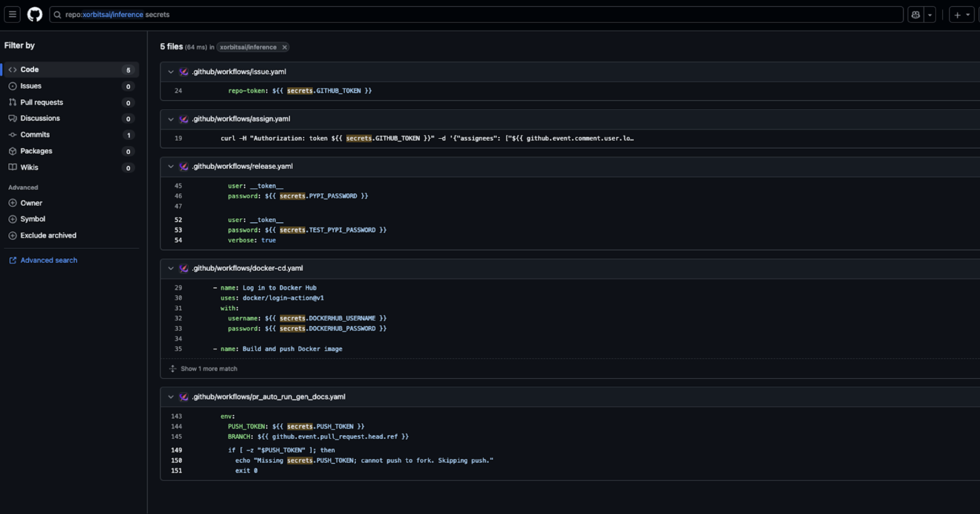Image resolution: width=980 pixels, height=514 pixels.
Task: Click the Owner filter plus icon
Action: tap(13, 203)
